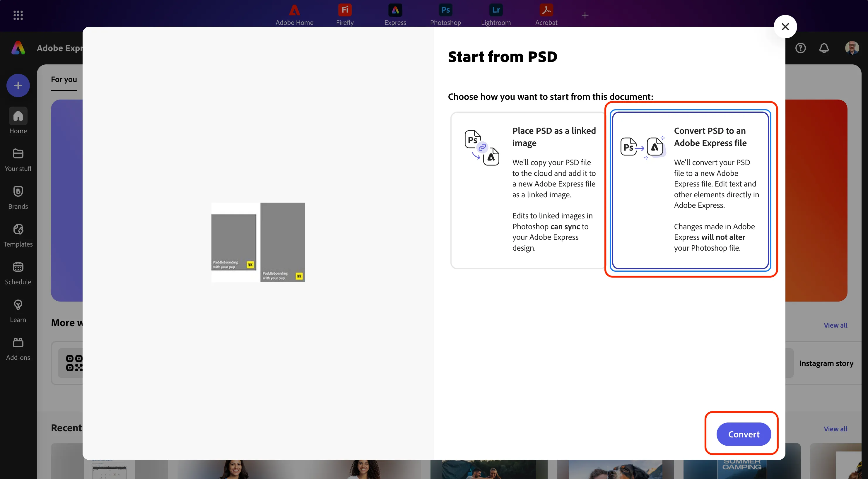Viewport: 868px width, 479px height.
Task: Open Learn in sidebar
Action: point(18,311)
